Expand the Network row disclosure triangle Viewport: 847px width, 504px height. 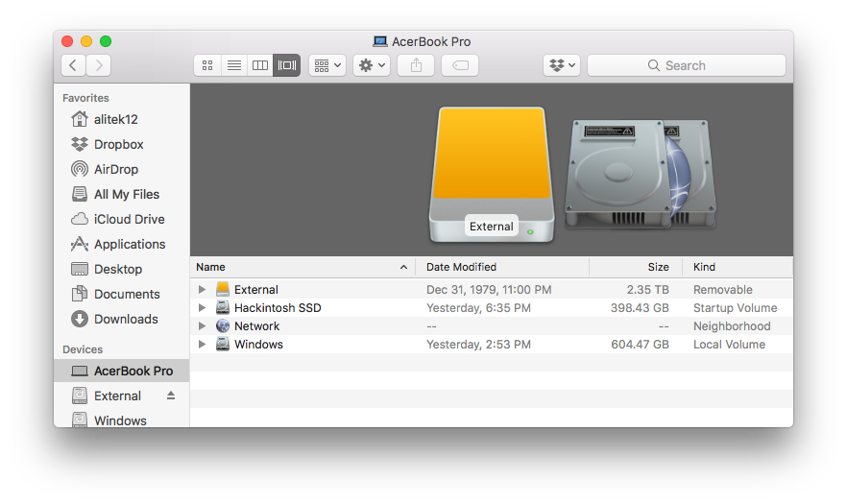[x=202, y=326]
